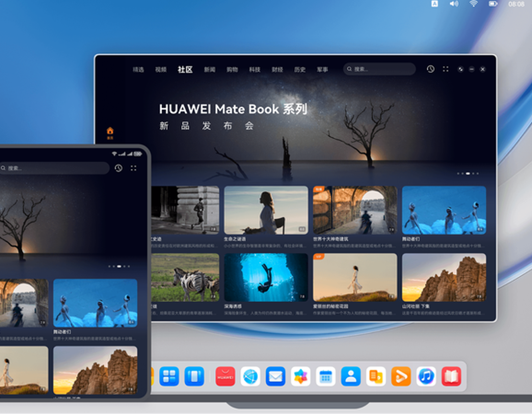Image resolution: width=532 pixels, height=414 pixels.
Task: Focus the search field in phone window
Action: (x=54, y=168)
